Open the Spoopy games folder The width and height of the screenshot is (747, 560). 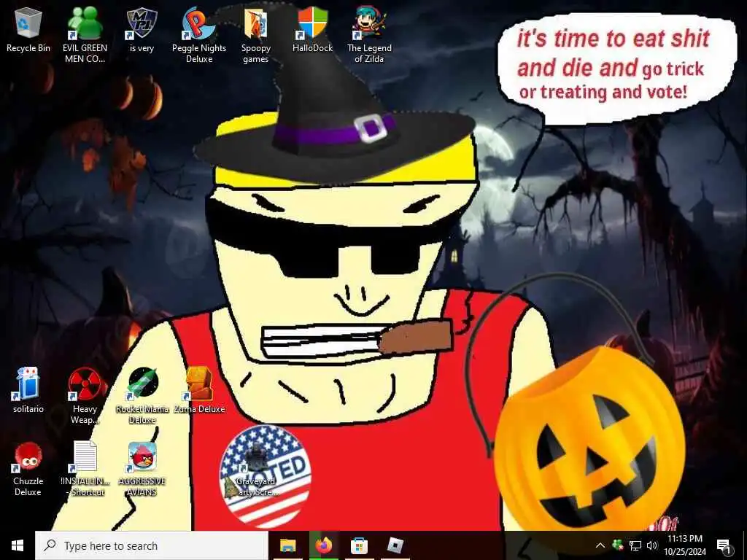256,35
